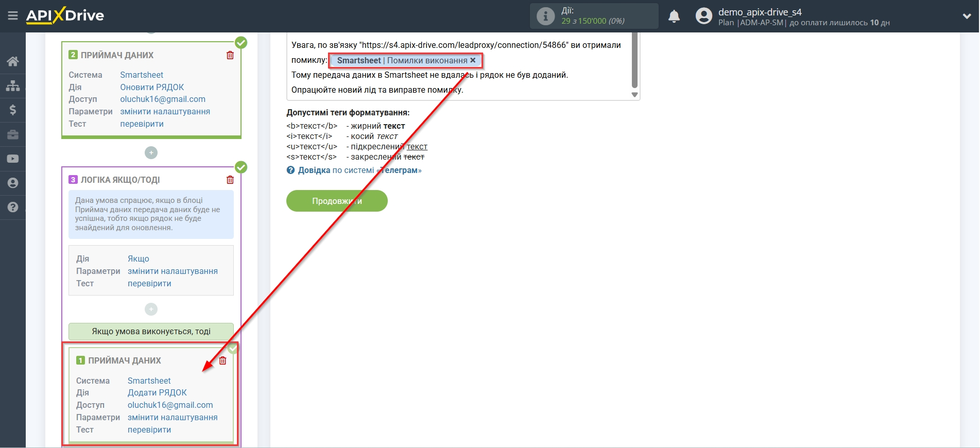Click the Дії 29 з 150'000 counter
Viewport: 980px width, 448px height.
click(x=593, y=16)
